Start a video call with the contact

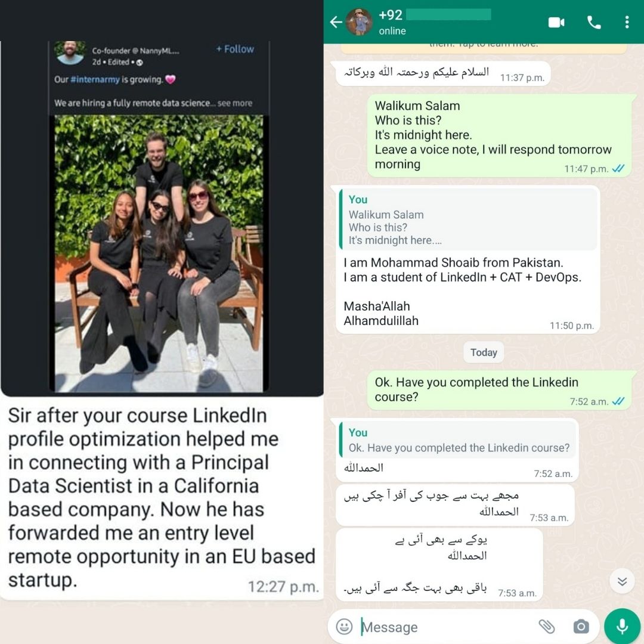(x=556, y=22)
